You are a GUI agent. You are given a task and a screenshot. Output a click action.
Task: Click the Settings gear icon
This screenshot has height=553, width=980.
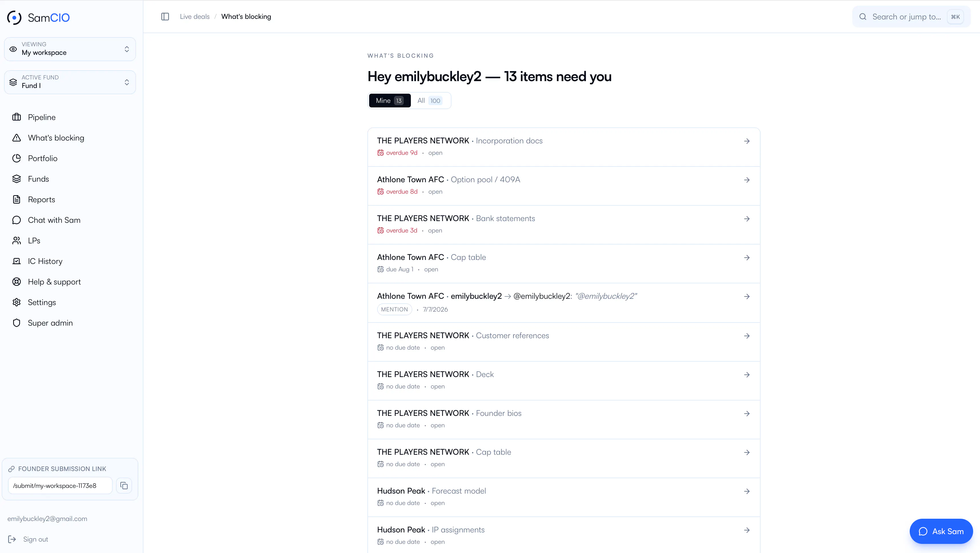(16, 302)
